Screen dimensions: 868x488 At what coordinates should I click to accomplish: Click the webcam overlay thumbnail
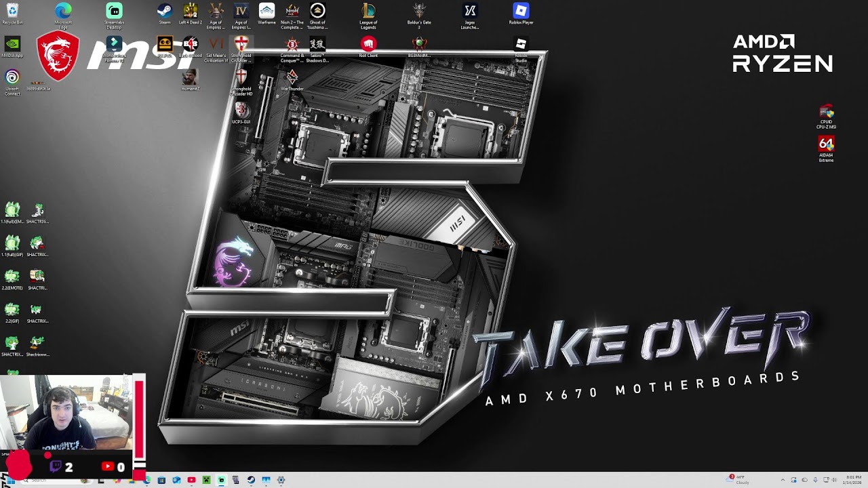point(66,411)
